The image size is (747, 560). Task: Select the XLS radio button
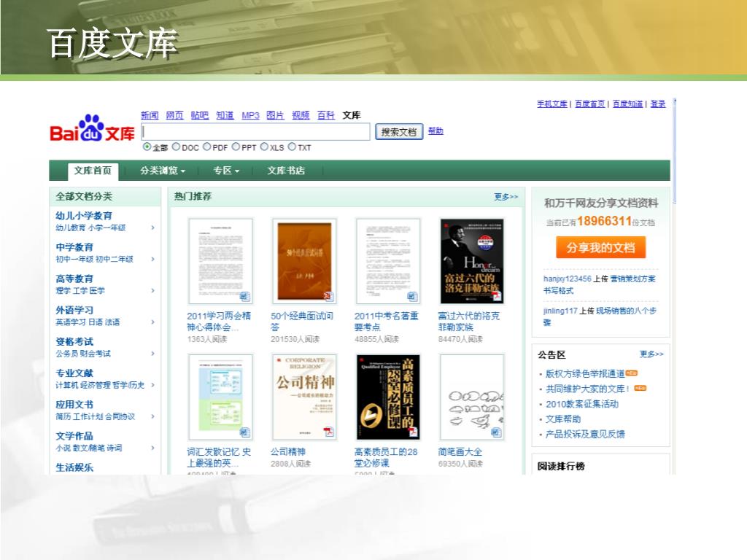(x=264, y=147)
